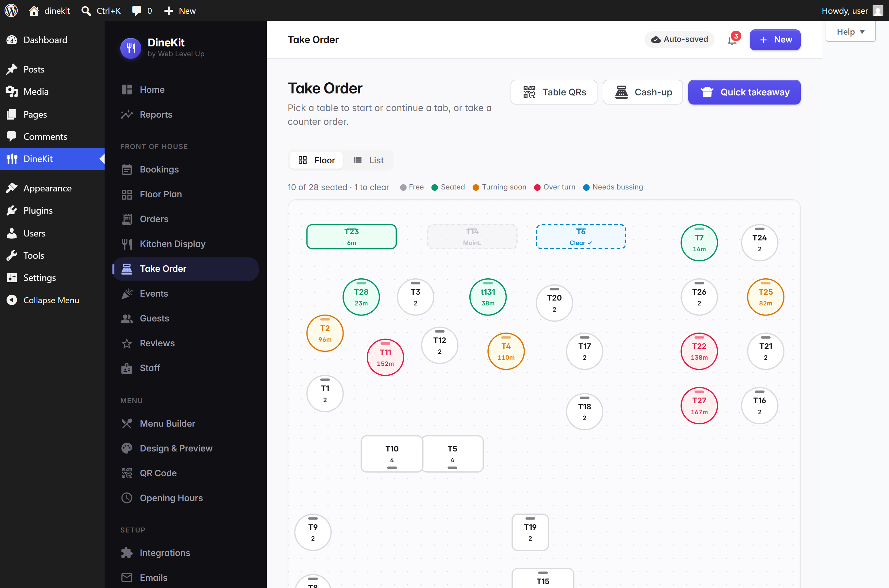Click the Guests people icon
Image resolution: width=889 pixels, height=588 pixels.
(127, 318)
